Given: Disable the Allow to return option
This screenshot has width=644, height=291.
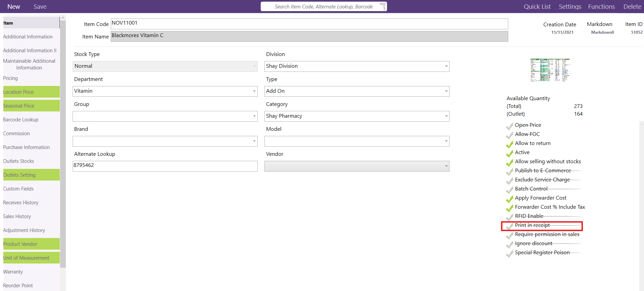Looking at the screenshot, I should pyautogui.click(x=510, y=144).
